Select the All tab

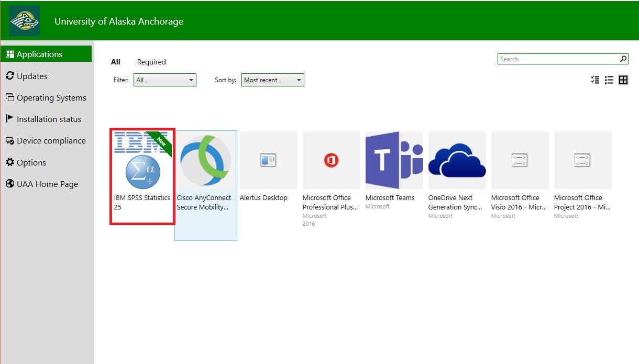[116, 62]
